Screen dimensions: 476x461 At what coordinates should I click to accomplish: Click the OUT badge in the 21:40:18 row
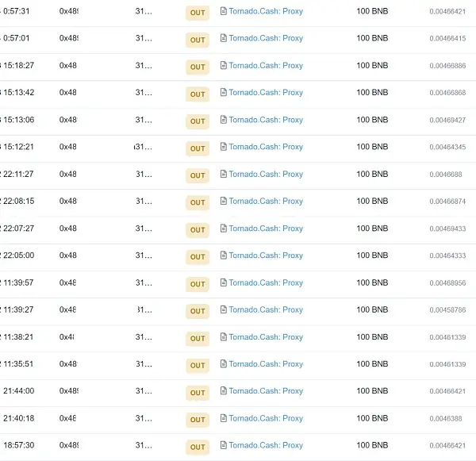(x=198, y=420)
